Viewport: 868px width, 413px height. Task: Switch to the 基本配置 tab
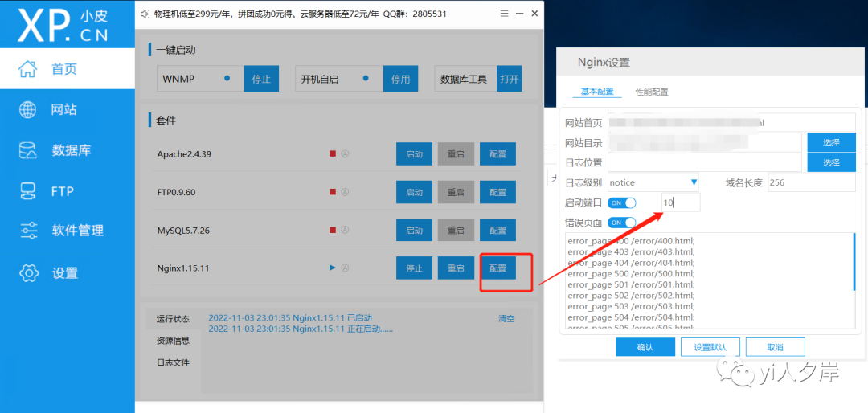pos(596,92)
